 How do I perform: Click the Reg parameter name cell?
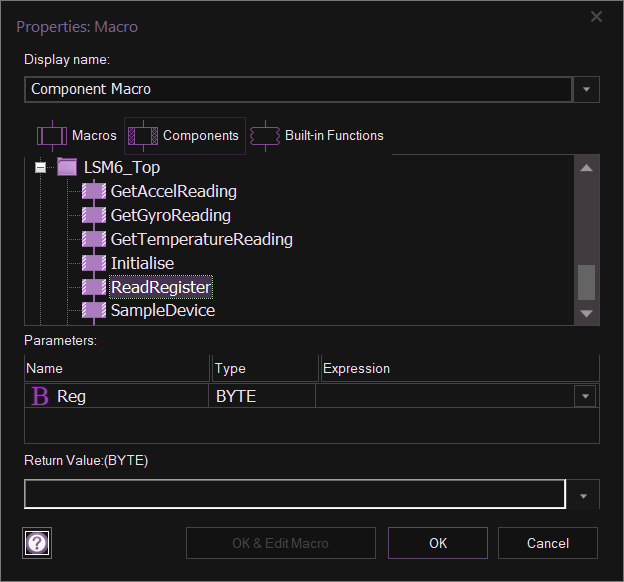point(116,396)
